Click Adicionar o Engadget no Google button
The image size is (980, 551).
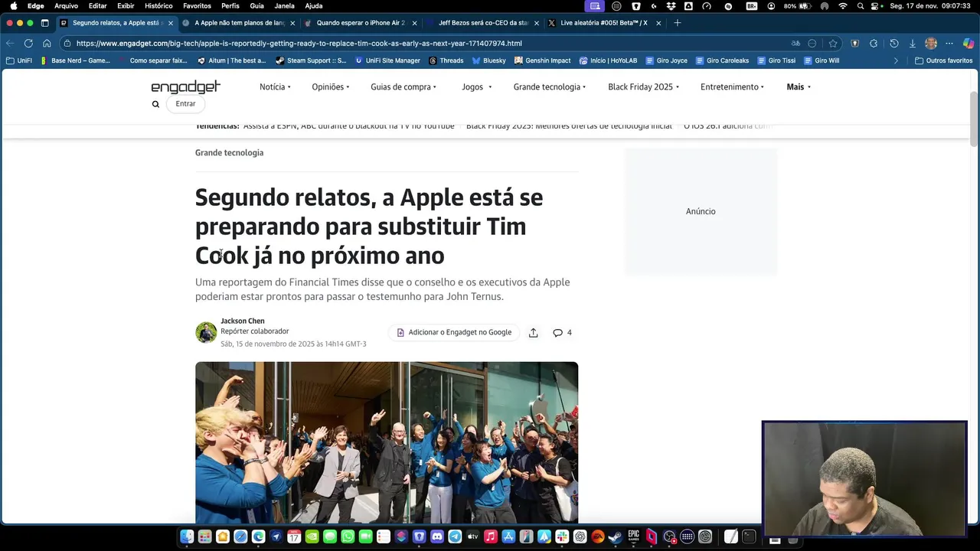454,332
